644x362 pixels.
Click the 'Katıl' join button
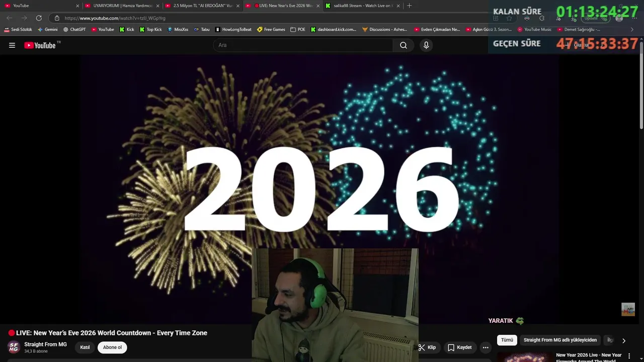85,347
